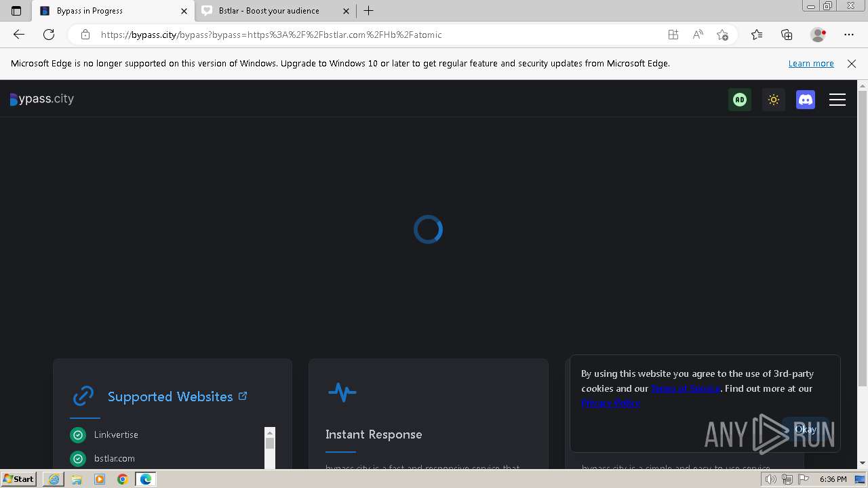
Task: Go to bypass.city home logo
Action: (42, 99)
